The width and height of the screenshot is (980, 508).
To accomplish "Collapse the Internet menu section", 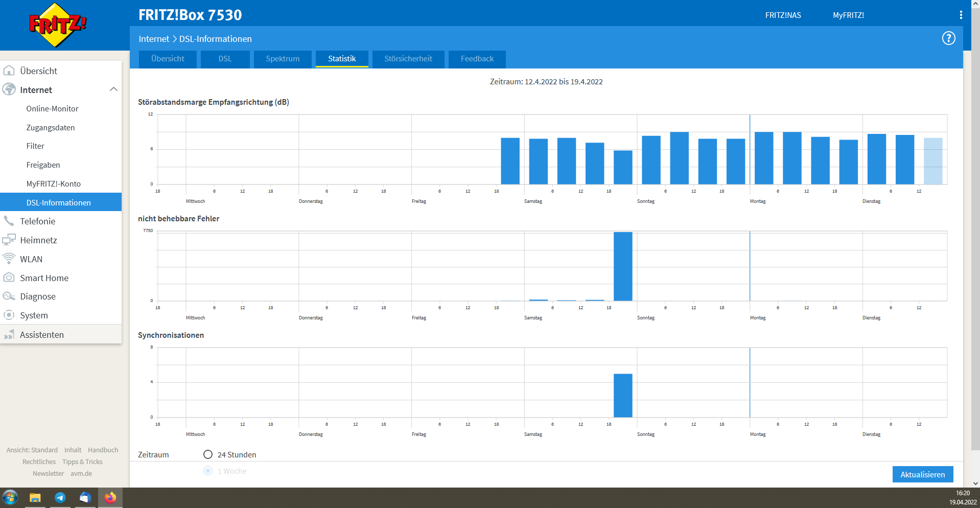I will pyautogui.click(x=113, y=89).
